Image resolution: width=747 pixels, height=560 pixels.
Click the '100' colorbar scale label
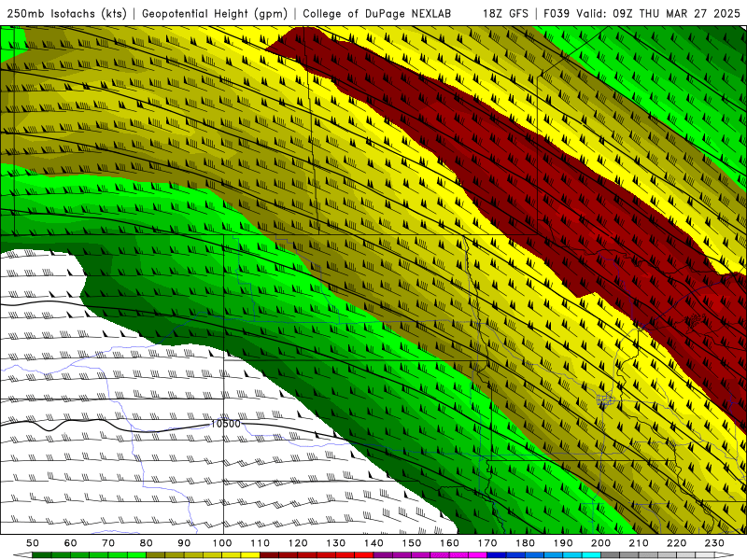coord(222,543)
